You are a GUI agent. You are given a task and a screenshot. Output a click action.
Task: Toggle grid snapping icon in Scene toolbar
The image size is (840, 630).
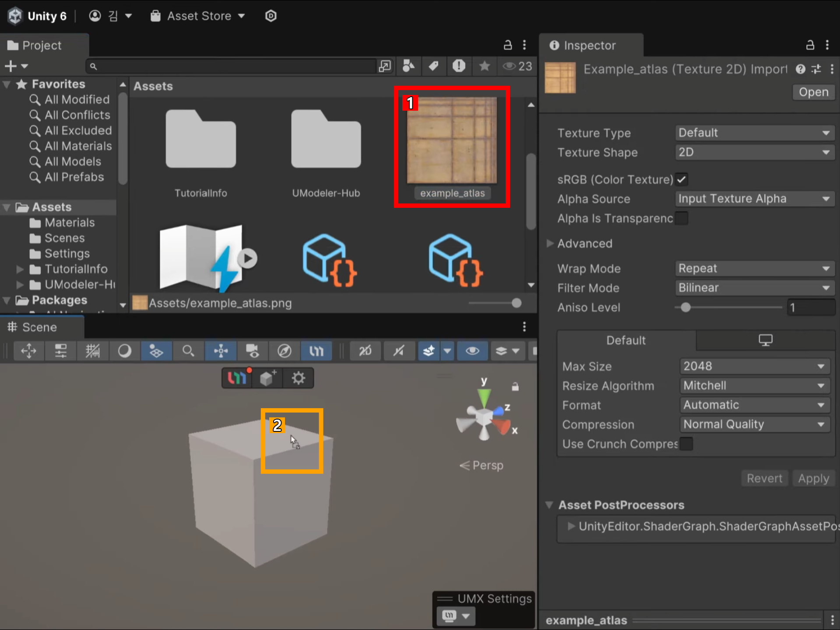pos(93,351)
